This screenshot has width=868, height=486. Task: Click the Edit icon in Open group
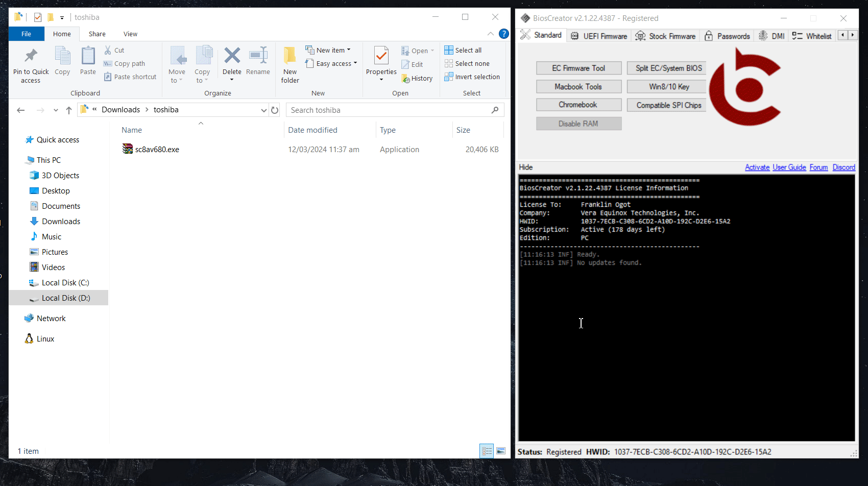405,64
